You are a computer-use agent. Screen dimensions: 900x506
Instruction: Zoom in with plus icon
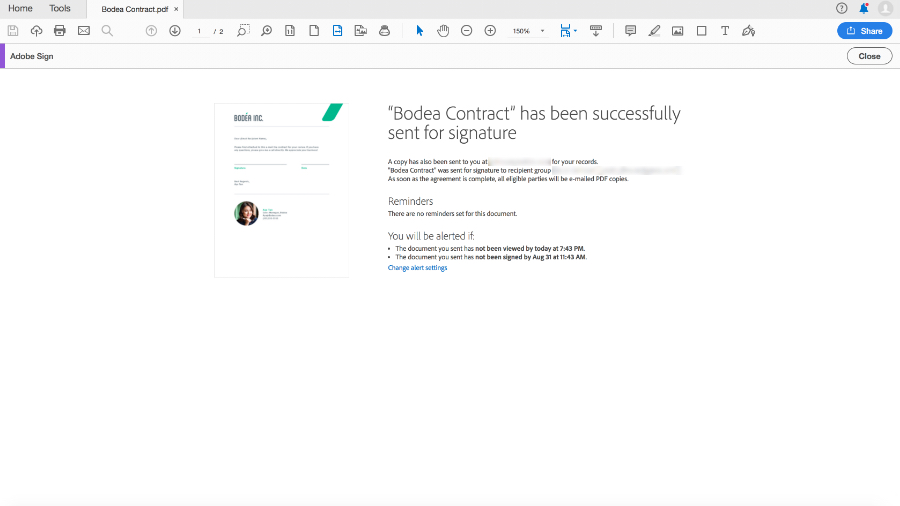coord(490,31)
